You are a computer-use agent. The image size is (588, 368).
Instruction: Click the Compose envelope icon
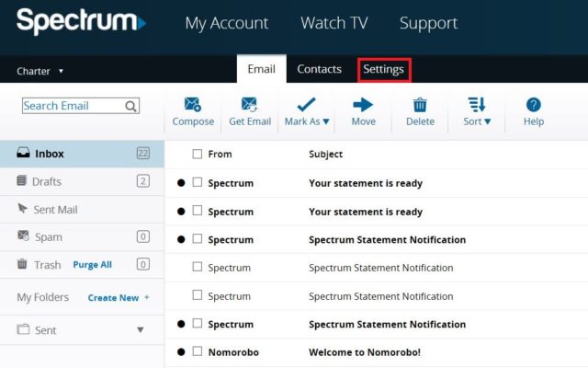tap(193, 104)
